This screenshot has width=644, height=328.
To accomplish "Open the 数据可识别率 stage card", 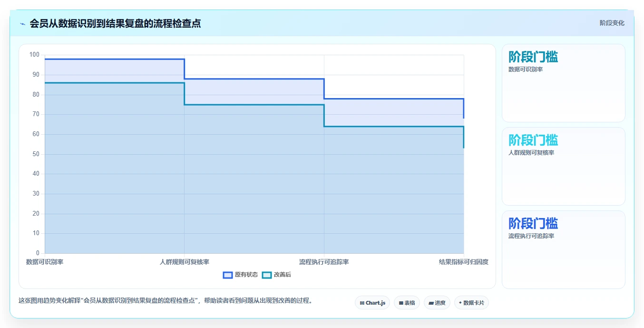I will (563, 83).
